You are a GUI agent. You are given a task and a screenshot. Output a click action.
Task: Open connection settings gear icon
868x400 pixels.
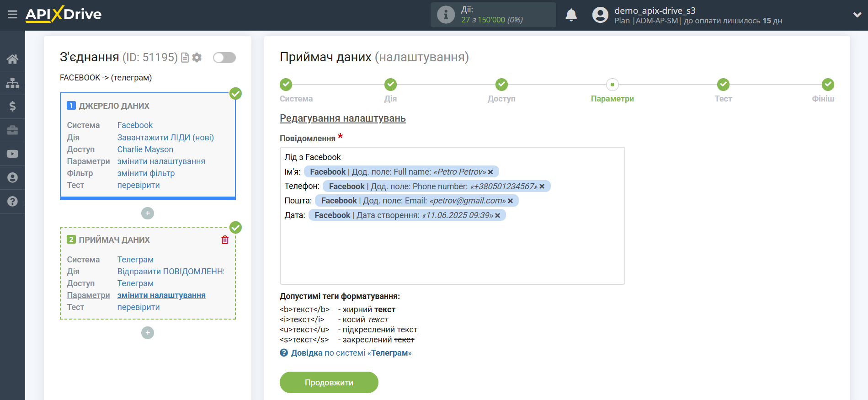197,58
